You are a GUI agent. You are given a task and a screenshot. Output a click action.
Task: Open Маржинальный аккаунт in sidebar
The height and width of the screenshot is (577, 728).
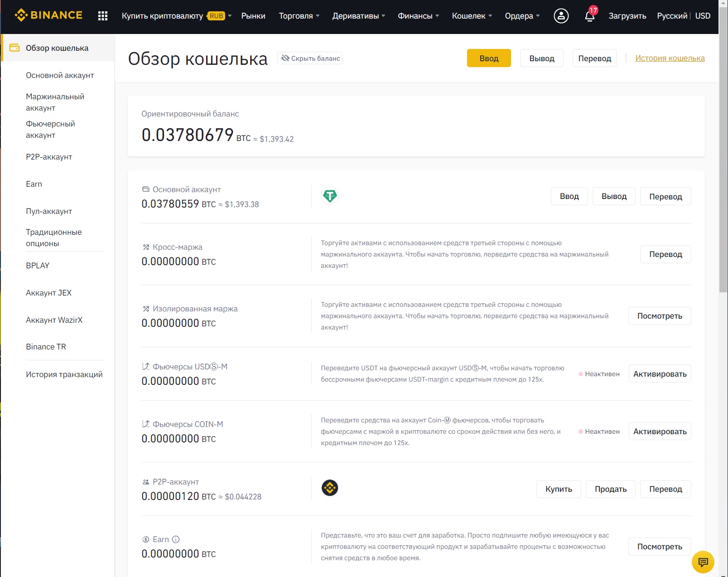point(55,102)
